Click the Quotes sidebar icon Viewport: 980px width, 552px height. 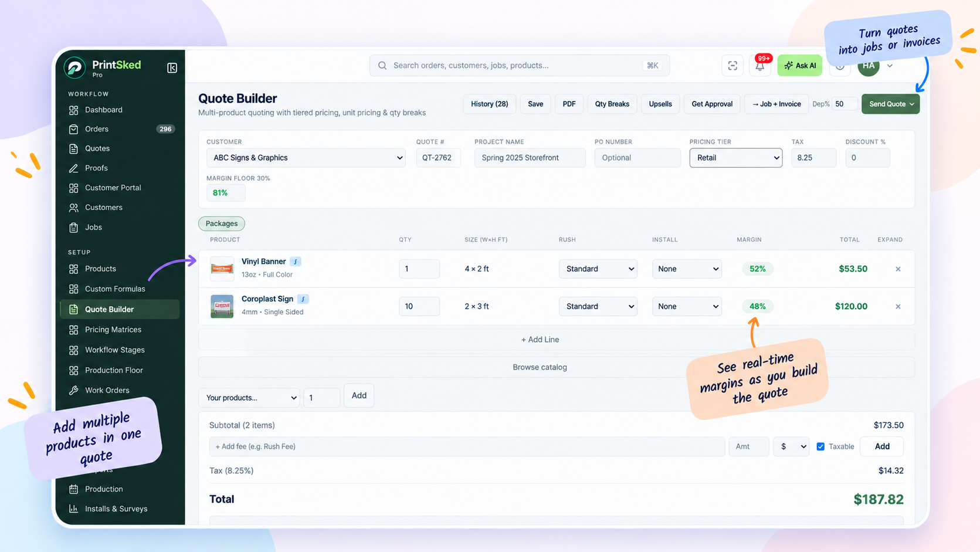tap(73, 149)
